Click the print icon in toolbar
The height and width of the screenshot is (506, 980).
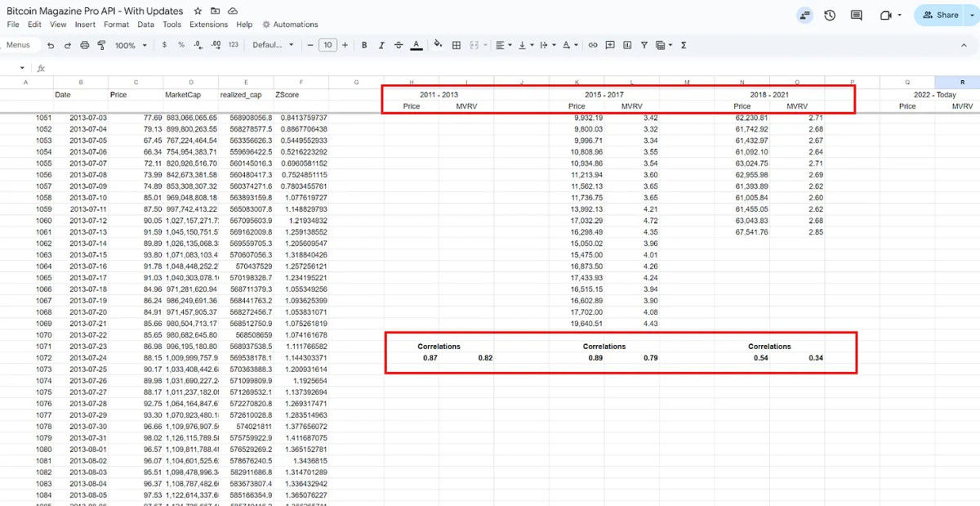(x=84, y=46)
